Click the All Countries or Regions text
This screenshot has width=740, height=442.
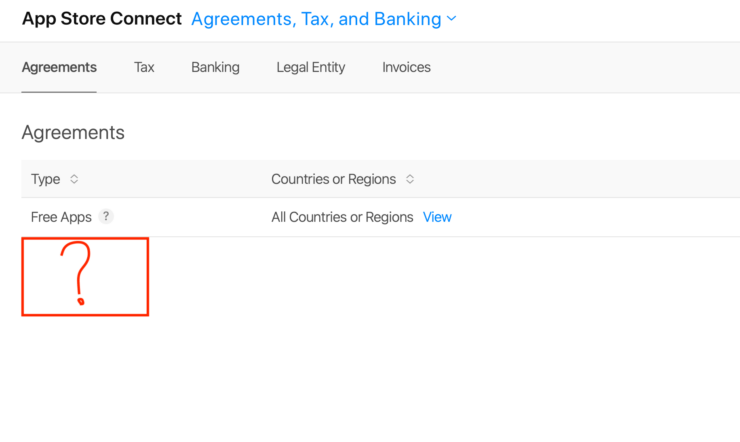tap(342, 217)
